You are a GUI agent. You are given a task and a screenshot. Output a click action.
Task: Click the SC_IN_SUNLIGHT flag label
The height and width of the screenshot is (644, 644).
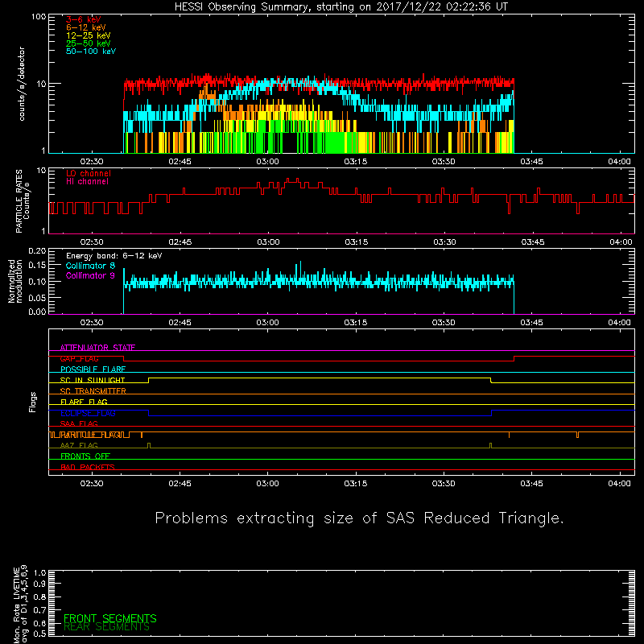pyautogui.click(x=93, y=380)
